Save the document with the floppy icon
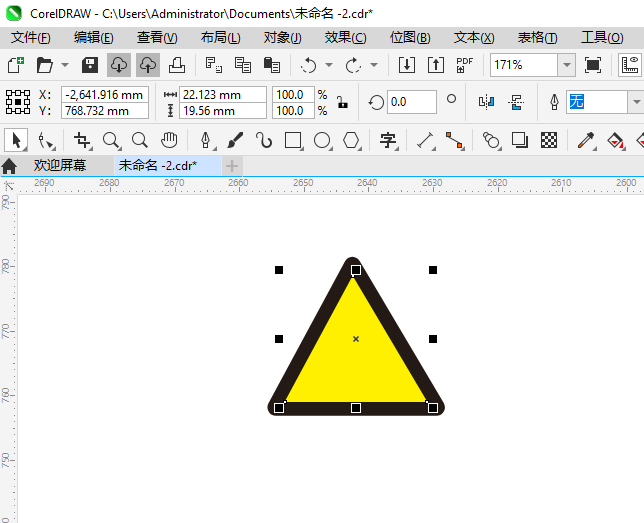 pos(90,65)
